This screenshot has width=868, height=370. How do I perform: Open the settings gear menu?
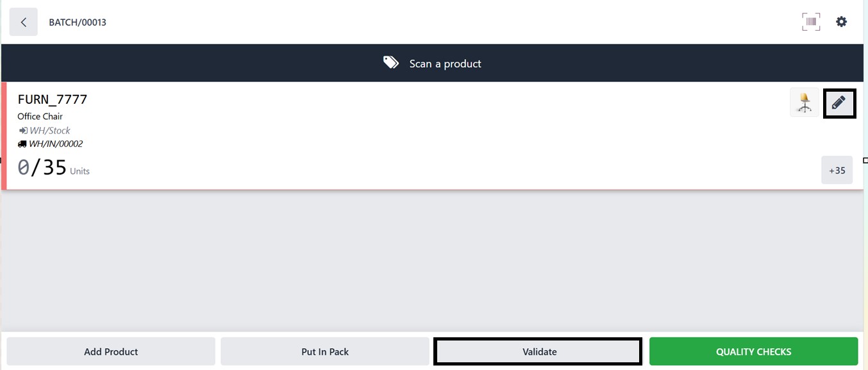point(841,22)
